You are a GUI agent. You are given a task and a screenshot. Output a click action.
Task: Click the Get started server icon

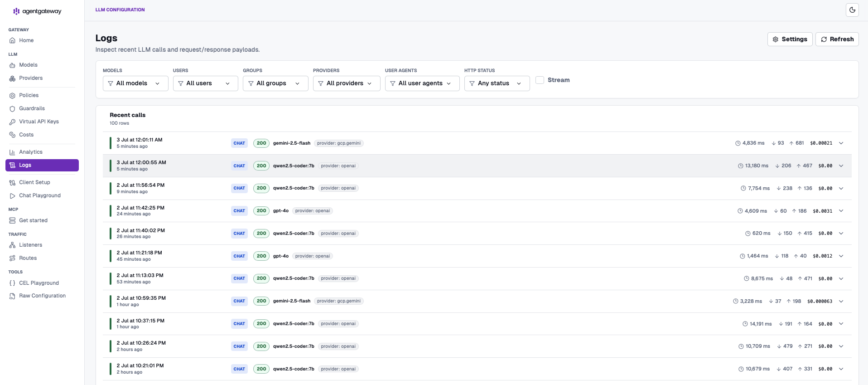12,220
